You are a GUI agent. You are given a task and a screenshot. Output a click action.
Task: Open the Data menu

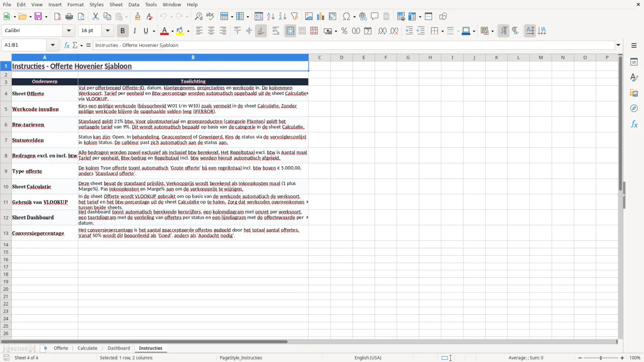pos(134,4)
